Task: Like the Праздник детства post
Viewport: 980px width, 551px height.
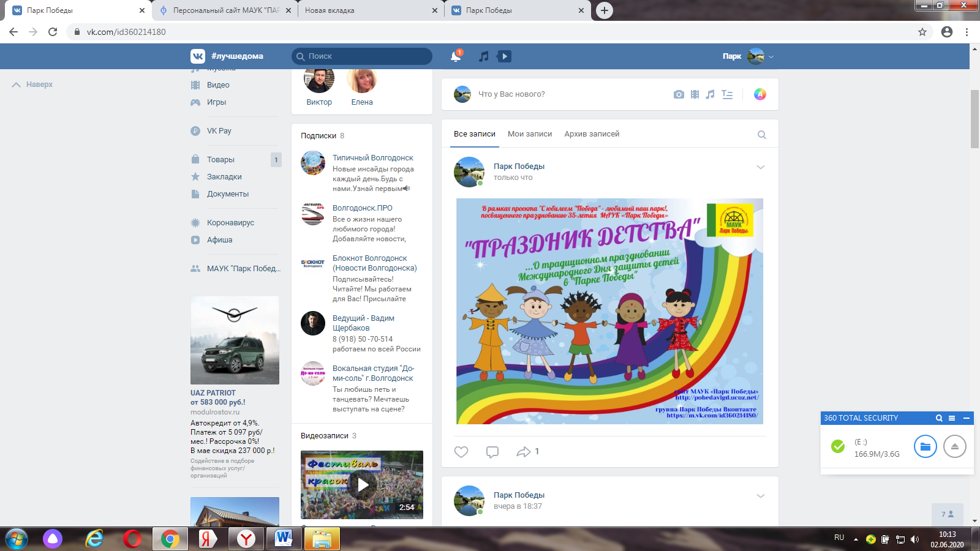Action: click(x=461, y=452)
